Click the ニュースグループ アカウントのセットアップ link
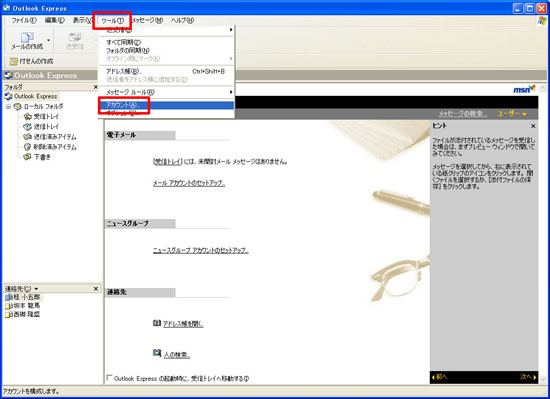 pos(200,250)
